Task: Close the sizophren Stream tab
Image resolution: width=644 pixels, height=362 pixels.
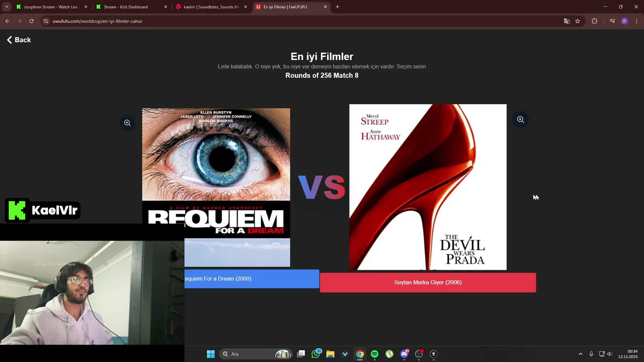Action: (x=86, y=7)
